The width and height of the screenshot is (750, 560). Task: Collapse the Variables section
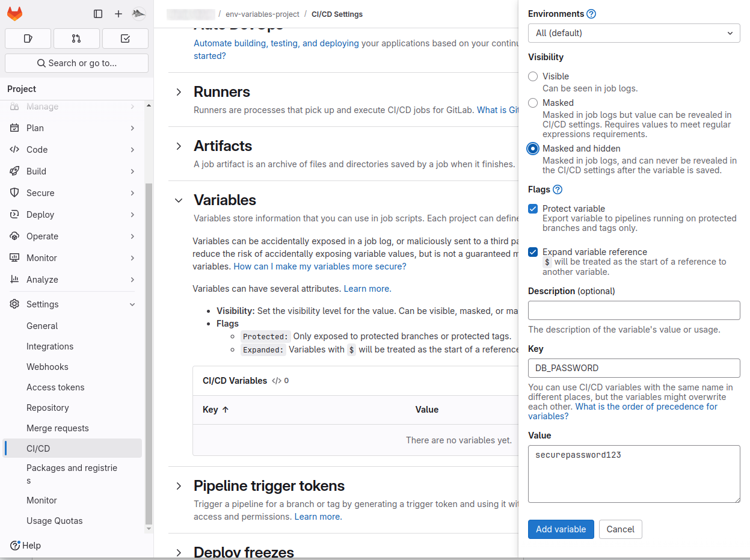[179, 200]
